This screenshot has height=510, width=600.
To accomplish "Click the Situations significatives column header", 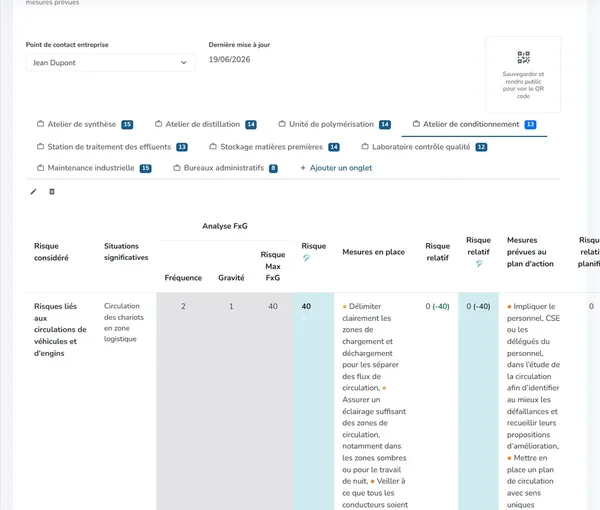I will click(126, 252).
